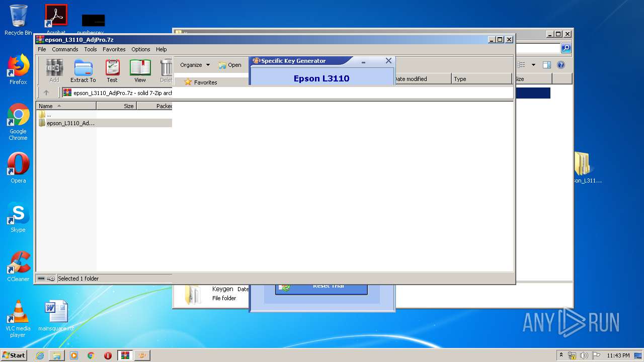Click the Explorer search magnifier button
The height and width of the screenshot is (362, 644).
pyautogui.click(x=566, y=48)
